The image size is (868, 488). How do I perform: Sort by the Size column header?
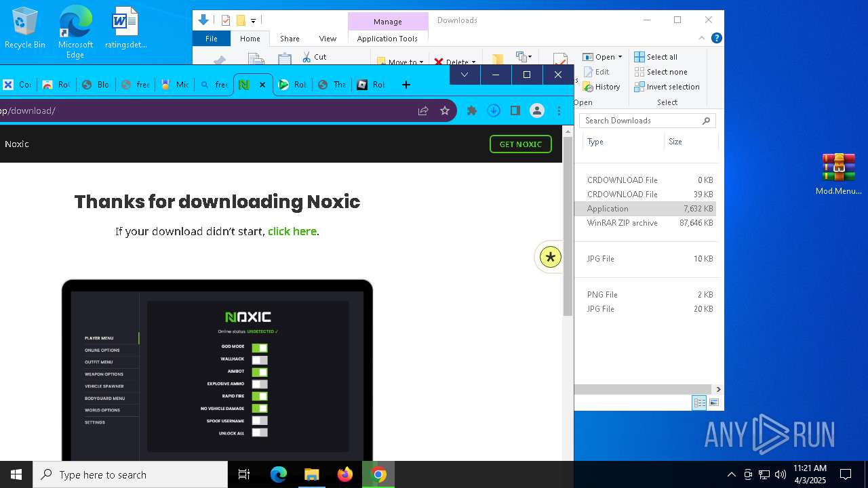(690, 142)
